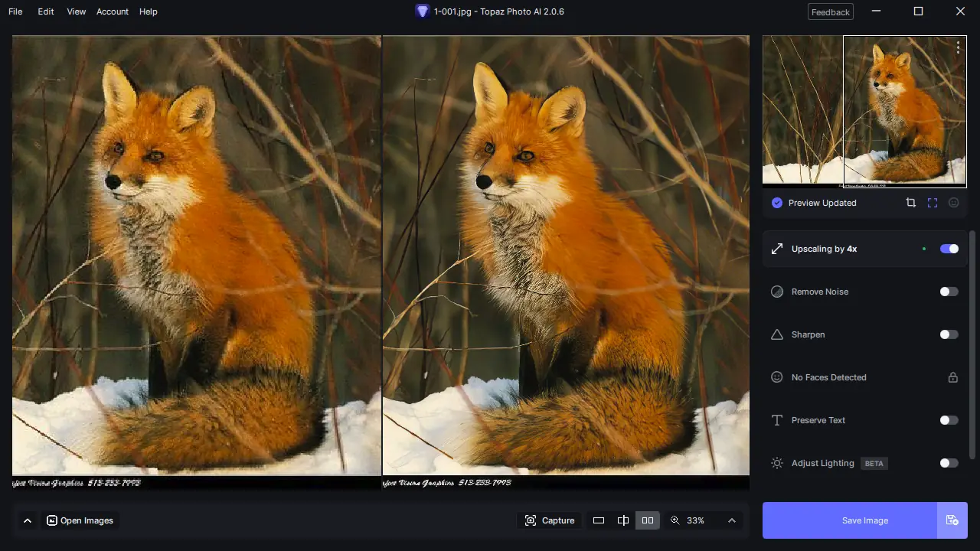
Task: Enable the Remove Noise filter
Action: click(949, 292)
